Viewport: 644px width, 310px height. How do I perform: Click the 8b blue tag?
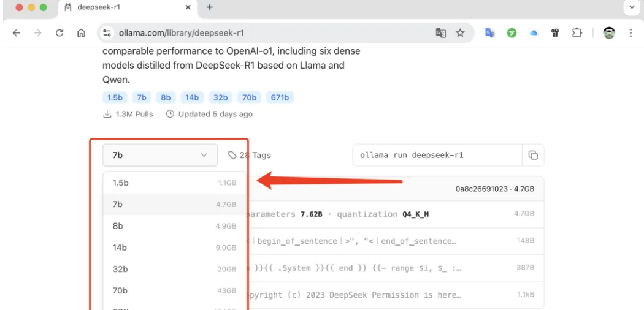point(166,97)
